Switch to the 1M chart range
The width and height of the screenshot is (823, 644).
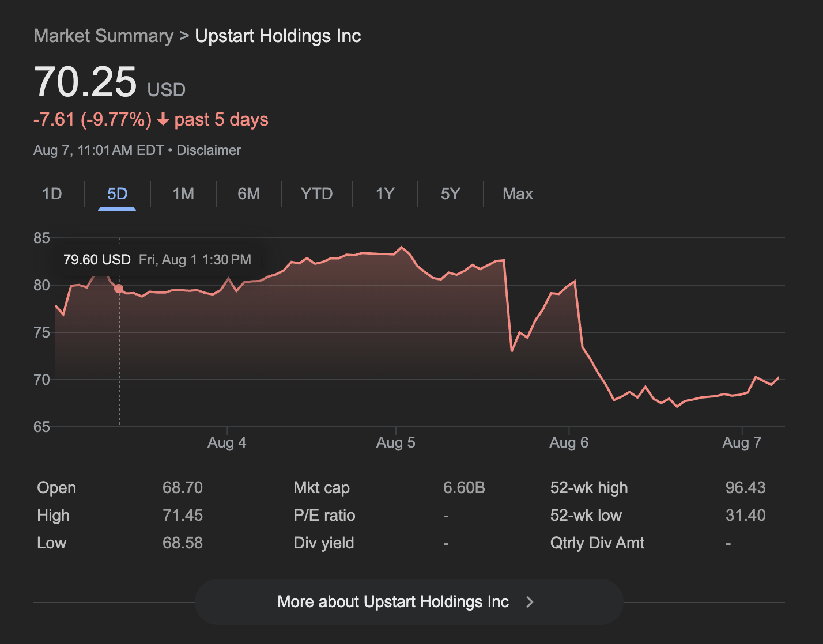point(183,194)
